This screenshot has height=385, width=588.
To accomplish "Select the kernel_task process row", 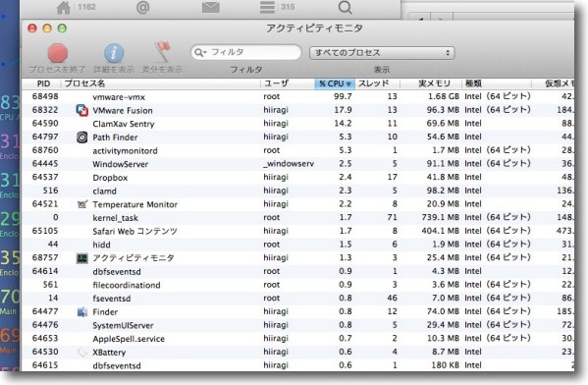I will 297,218.
